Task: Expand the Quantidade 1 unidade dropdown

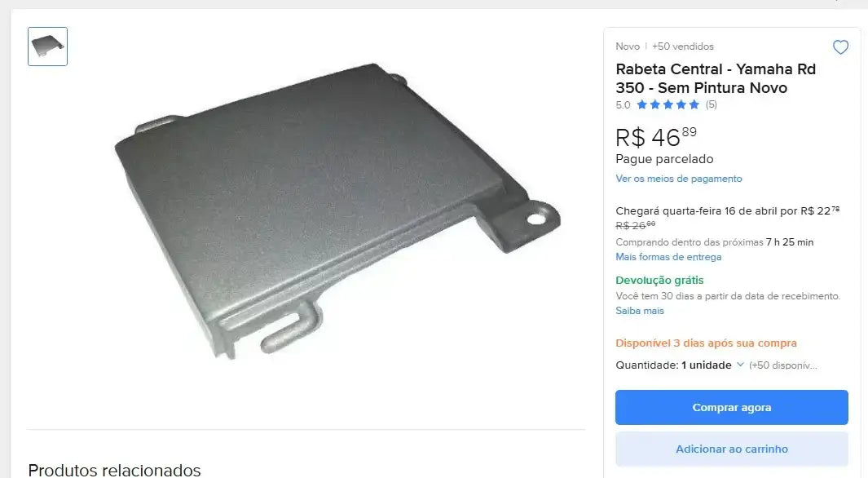Action: [679, 365]
